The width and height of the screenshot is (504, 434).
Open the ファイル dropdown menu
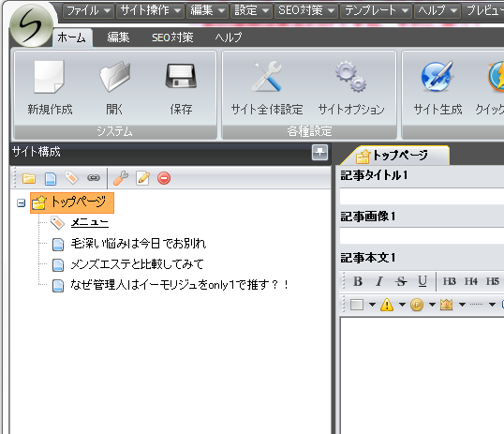tap(88, 10)
